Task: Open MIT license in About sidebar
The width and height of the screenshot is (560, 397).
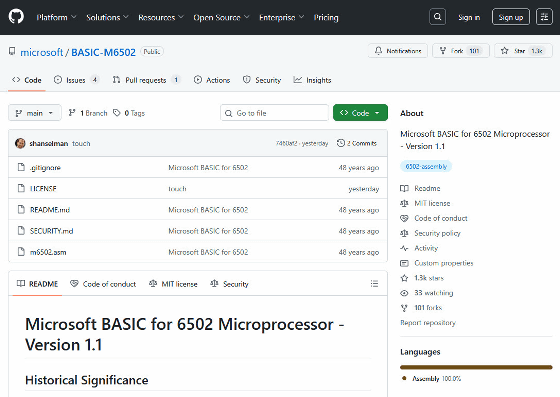Action: click(x=425, y=203)
